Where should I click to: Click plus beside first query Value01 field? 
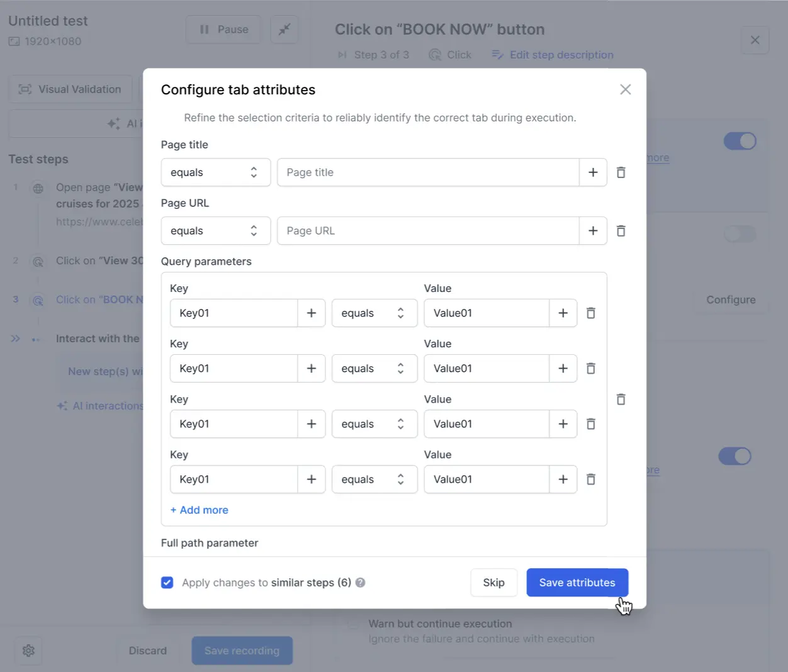click(563, 313)
